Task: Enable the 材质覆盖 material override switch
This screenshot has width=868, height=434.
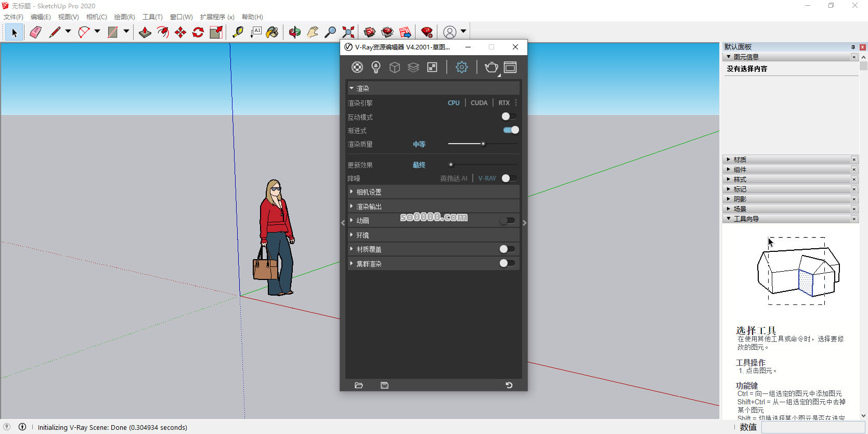Action: click(507, 249)
